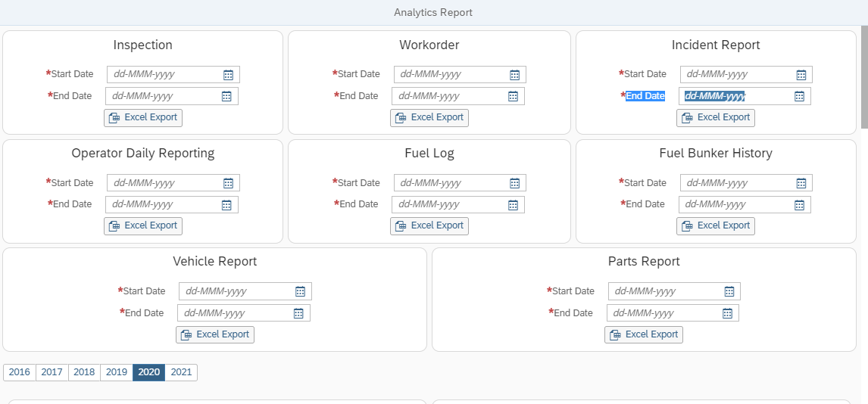Open calendar for Operator Daily Reporting Start Date
The width and height of the screenshot is (868, 404).
coord(228,183)
